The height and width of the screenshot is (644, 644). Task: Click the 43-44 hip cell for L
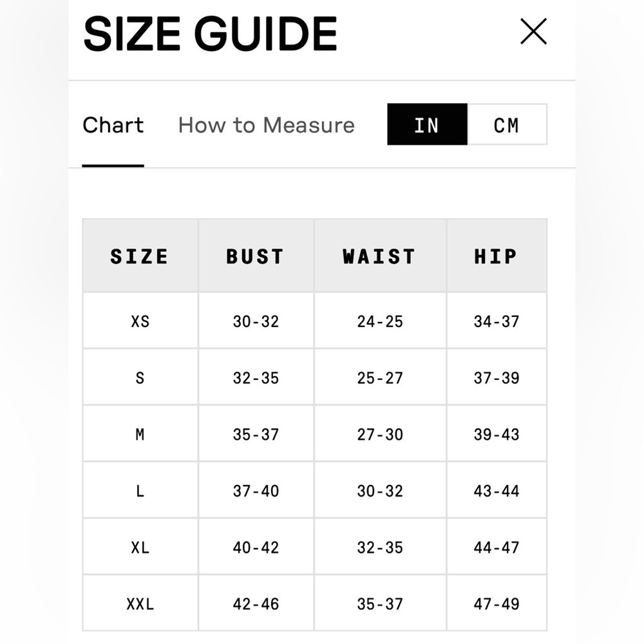[497, 491]
